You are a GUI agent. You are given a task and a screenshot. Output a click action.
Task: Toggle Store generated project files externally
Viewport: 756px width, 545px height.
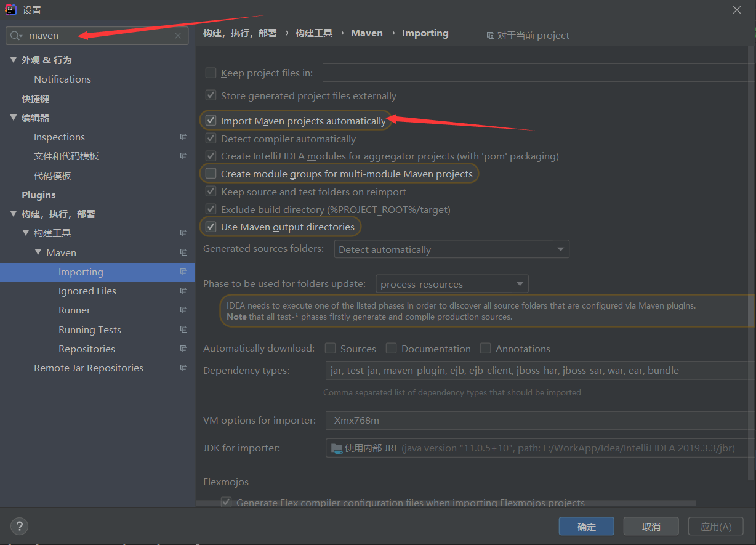[x=211, y=95]
